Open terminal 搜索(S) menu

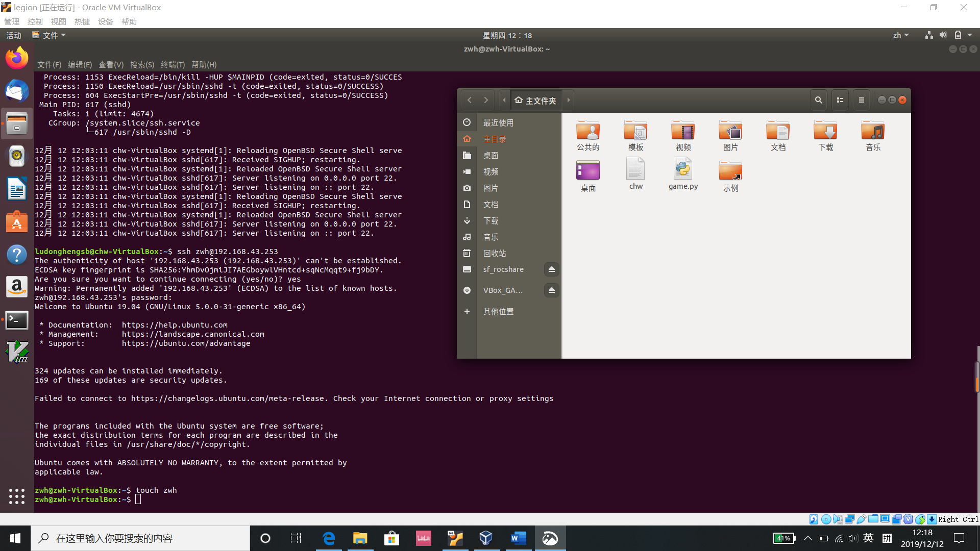tap(142, 65)
